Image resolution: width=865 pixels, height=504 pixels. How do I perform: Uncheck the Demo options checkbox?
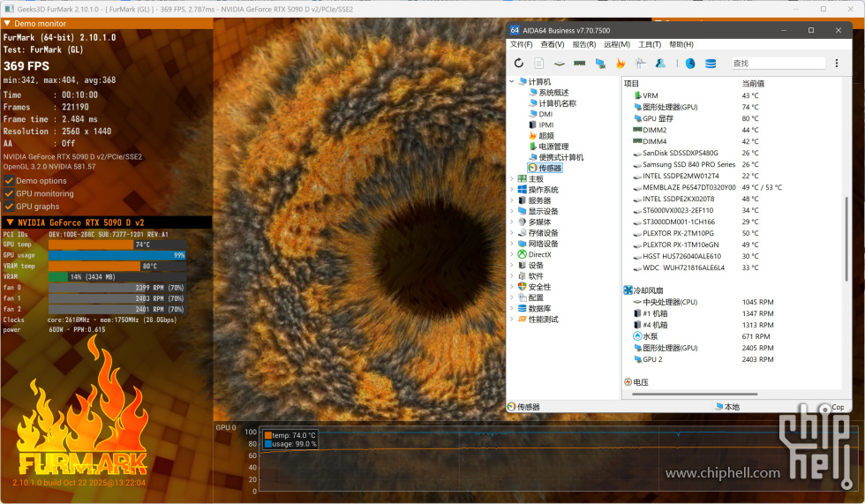9,181
